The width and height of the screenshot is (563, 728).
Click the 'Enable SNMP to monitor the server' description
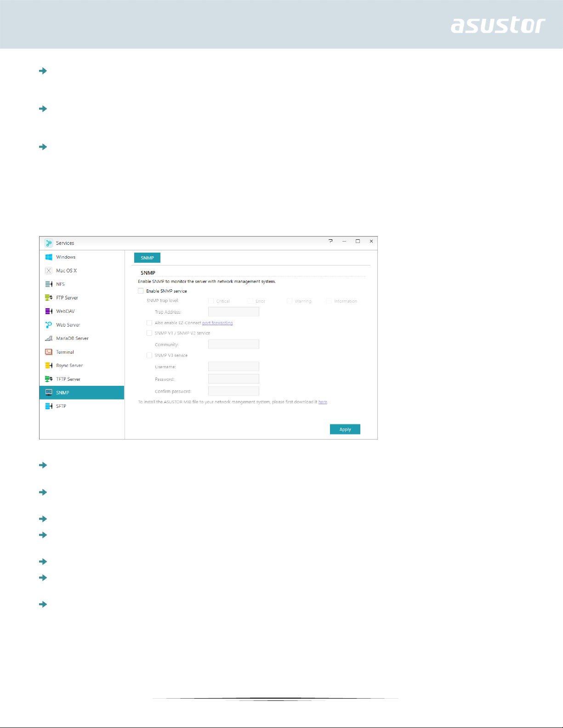click(207, 282)
